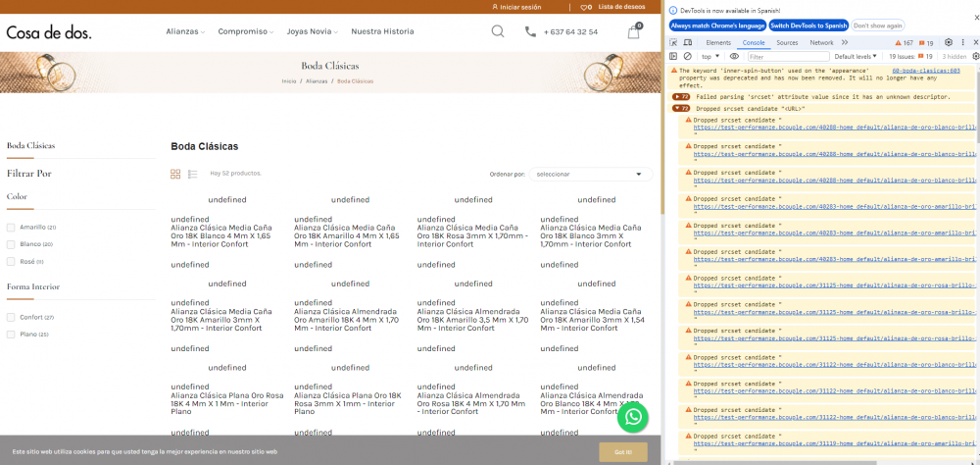Select the Console tab
Image resolution: width=980 pixels, height=465 pixels.
coord(753,42)
